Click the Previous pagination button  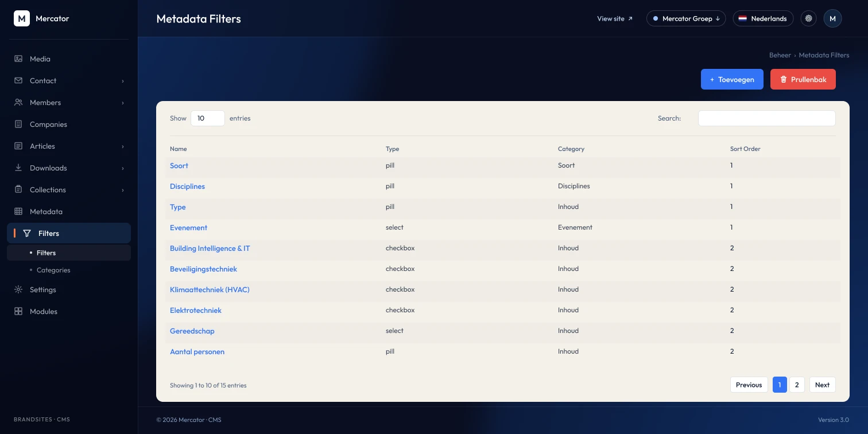click(x=749, y=385)
